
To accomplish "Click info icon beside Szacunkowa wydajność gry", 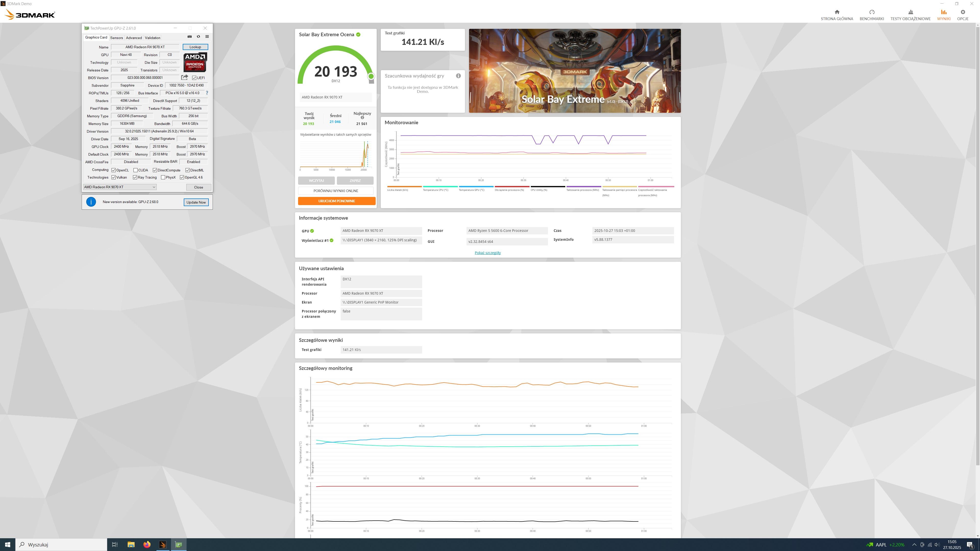I will pyautogui.click(x=458, y=76).
